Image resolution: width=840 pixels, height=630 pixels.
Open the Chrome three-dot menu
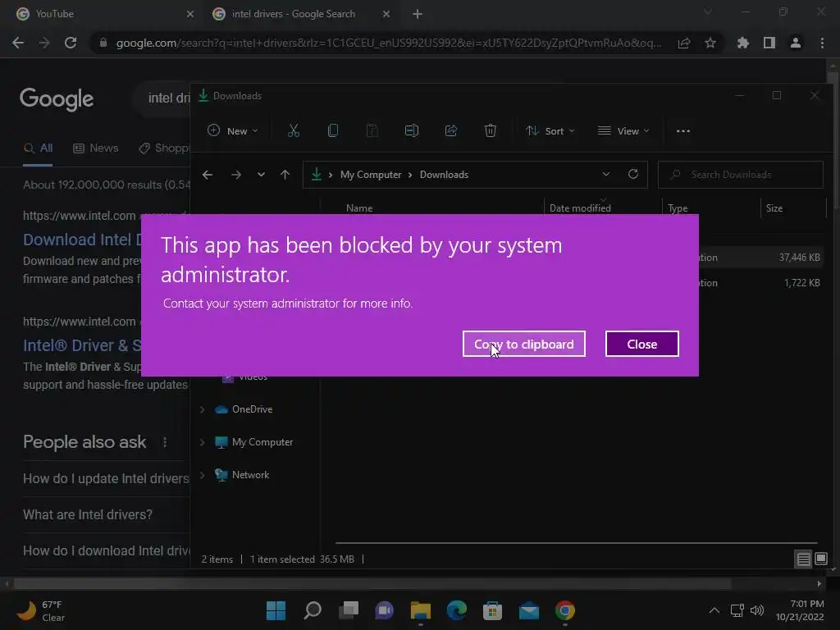click(x=822, y=43)
